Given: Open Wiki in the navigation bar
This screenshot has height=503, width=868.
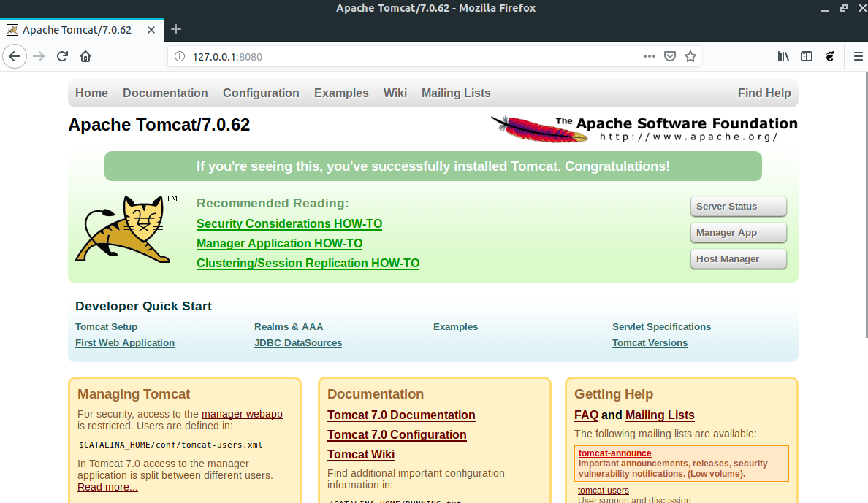Looking at the screenshot, I should 395,93.
